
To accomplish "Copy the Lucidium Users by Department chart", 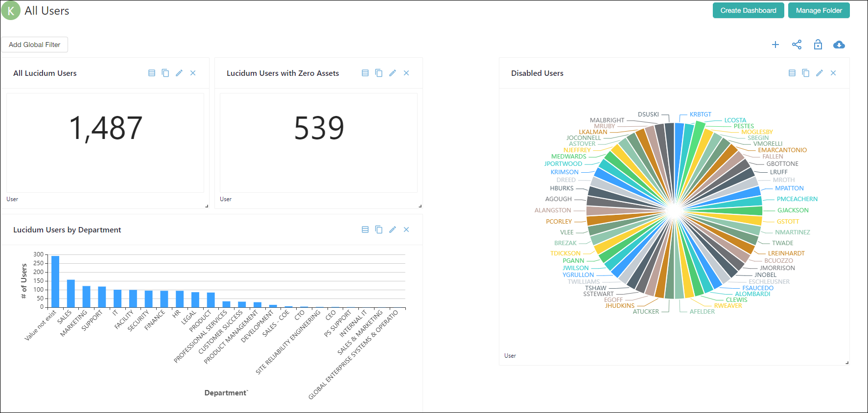I will pos(379,229).
